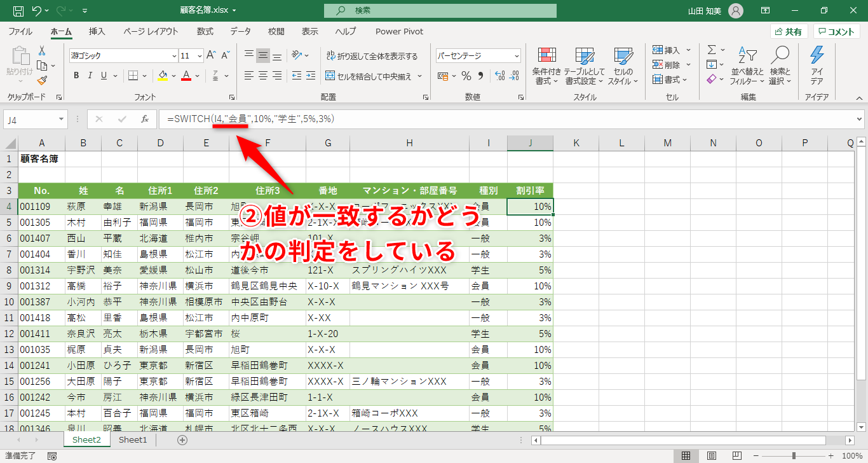Open the font size dropdown
Screen dimensions: 868x463
(200, 56)
